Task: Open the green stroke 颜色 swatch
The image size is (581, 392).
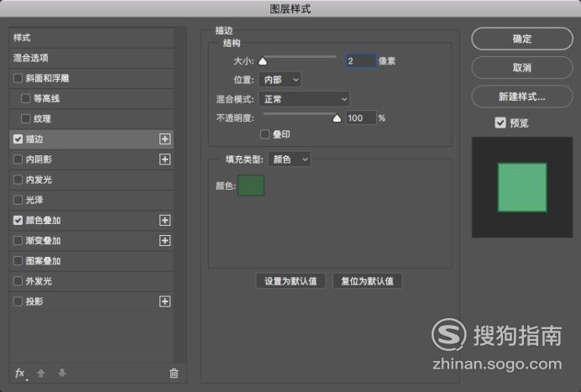Action: 251,186
